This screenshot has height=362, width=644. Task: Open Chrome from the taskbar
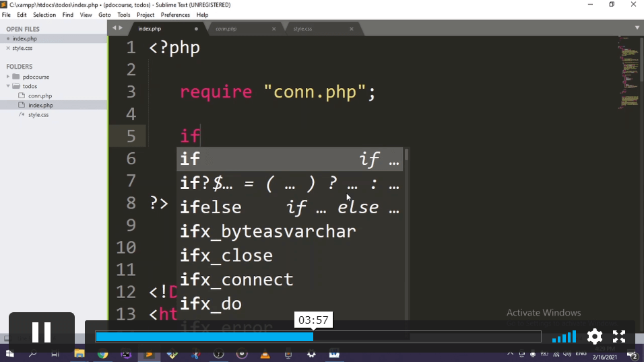coord(102,354)
